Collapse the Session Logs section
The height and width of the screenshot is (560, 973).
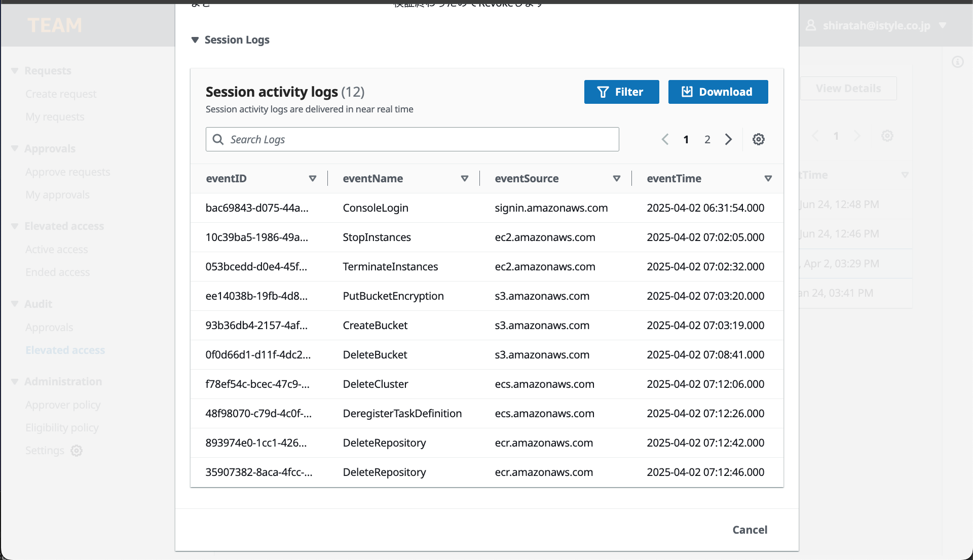(x=195, y=40)
